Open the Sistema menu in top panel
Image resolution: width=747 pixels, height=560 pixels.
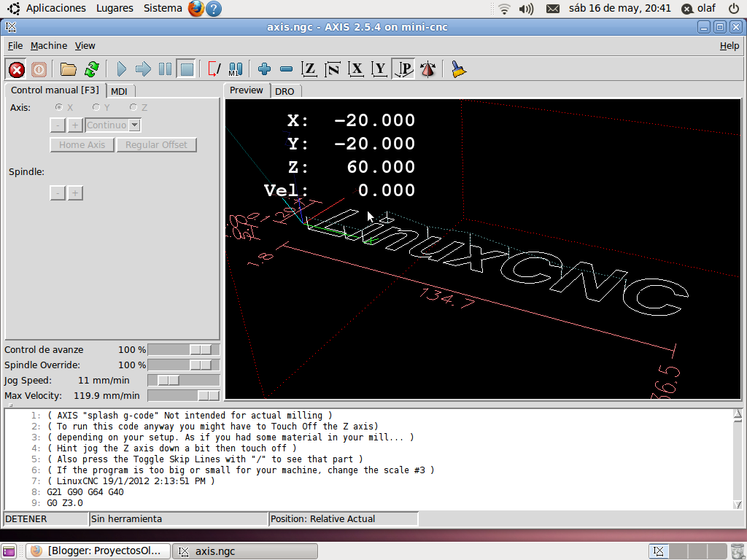click(163, 8)
